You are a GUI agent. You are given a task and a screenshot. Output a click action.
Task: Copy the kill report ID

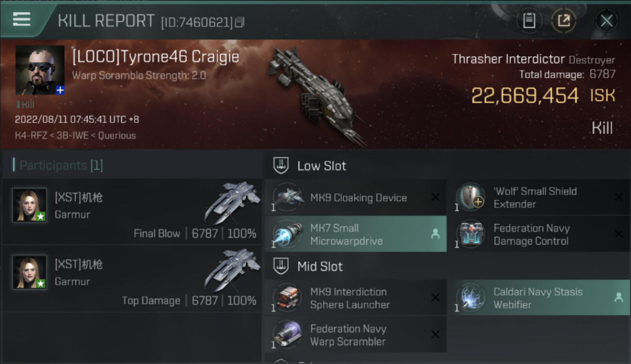pos(239,22)
